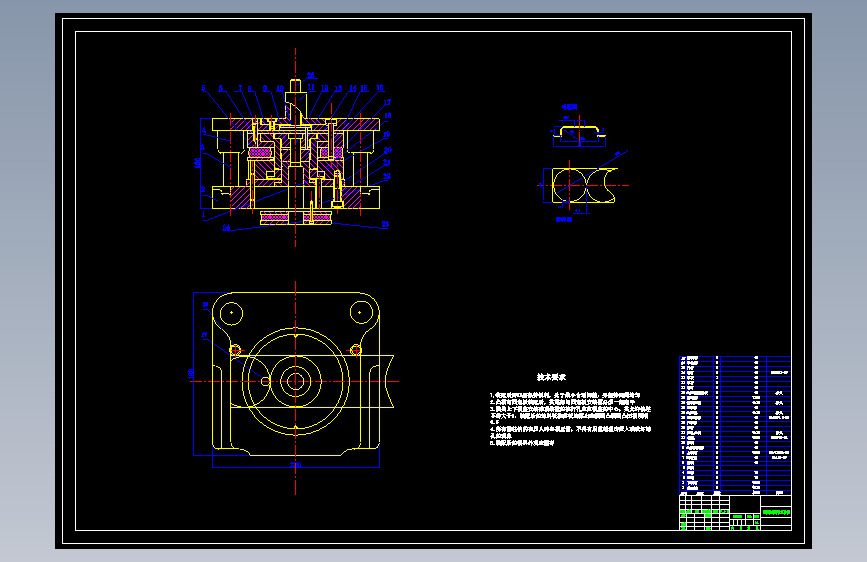The height and width of the screenshot is (562, 867).
Task: Click part callout number 11
Action: tap(311, 87)
